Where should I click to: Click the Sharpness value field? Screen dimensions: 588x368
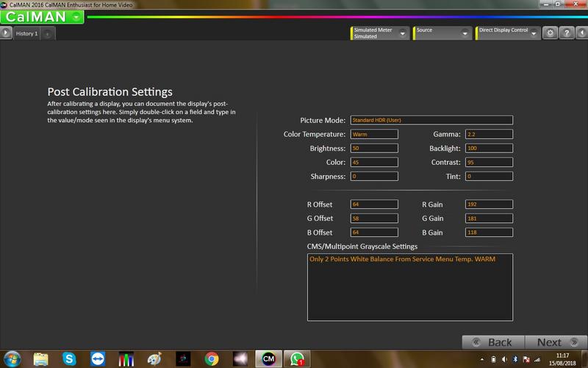374,176
